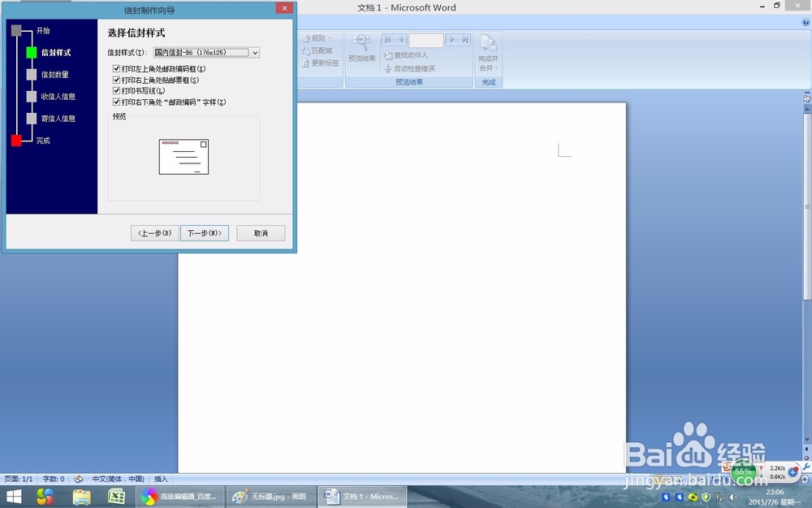Click clock showing 23:06

pyautogui.click(x=775, y=492)
